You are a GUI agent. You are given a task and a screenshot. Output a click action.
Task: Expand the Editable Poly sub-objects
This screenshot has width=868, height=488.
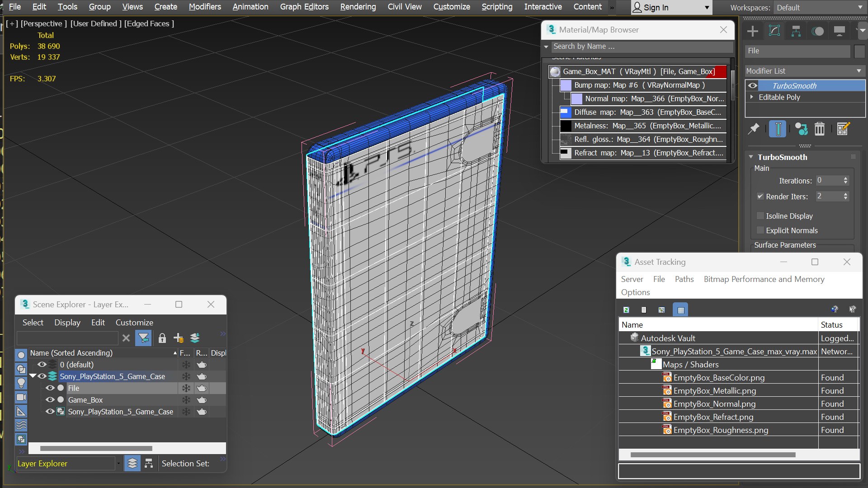[x=752, y=97]
